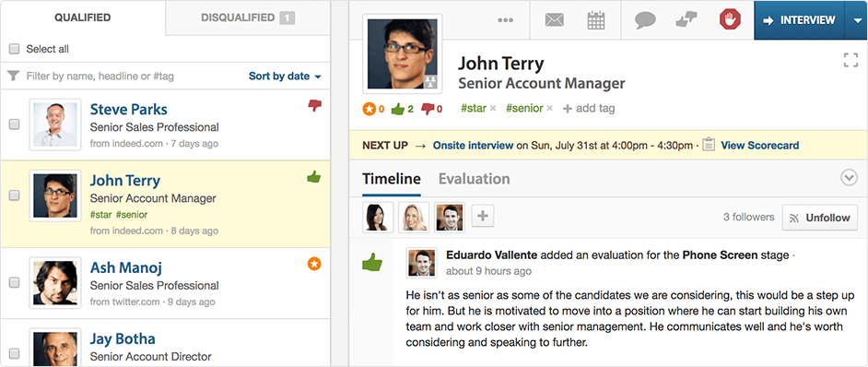
Task: Open the three-dots more options menu
Action: 505,20
